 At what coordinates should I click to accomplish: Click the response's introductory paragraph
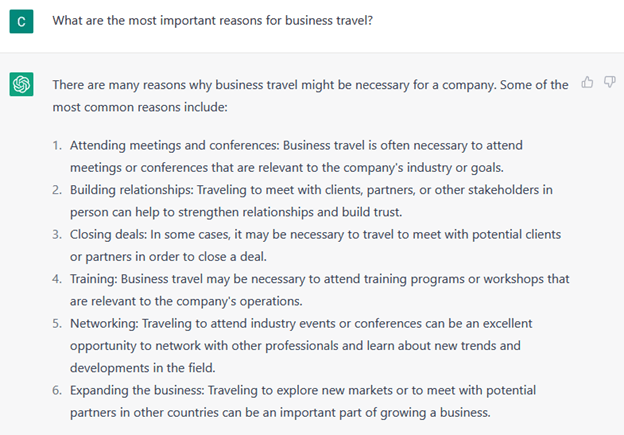pos(310,94)
